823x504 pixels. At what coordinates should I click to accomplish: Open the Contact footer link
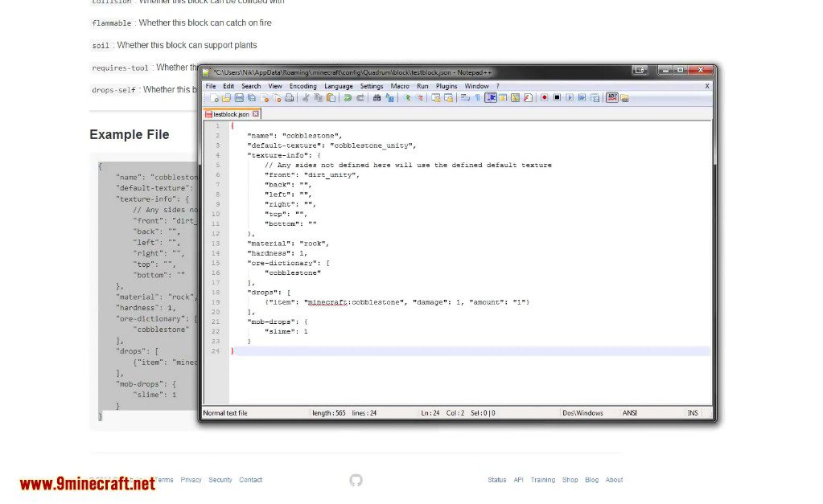250,480
